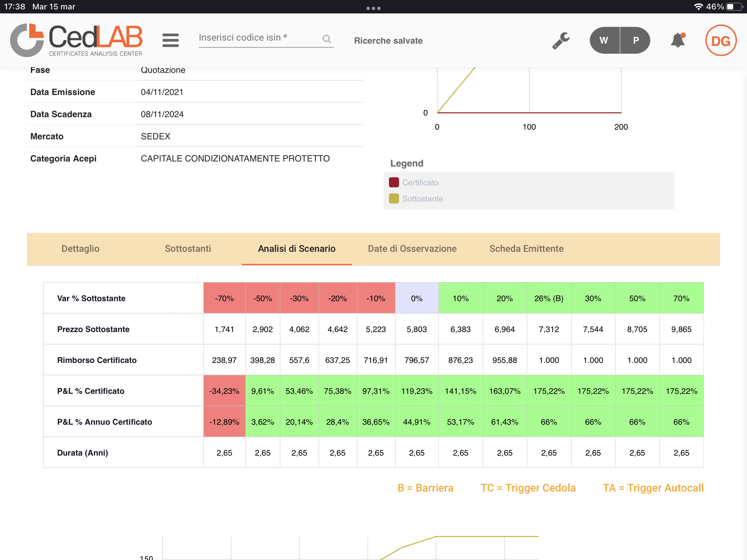Click the Prezzo Sottostante row label

click(93, 329)
